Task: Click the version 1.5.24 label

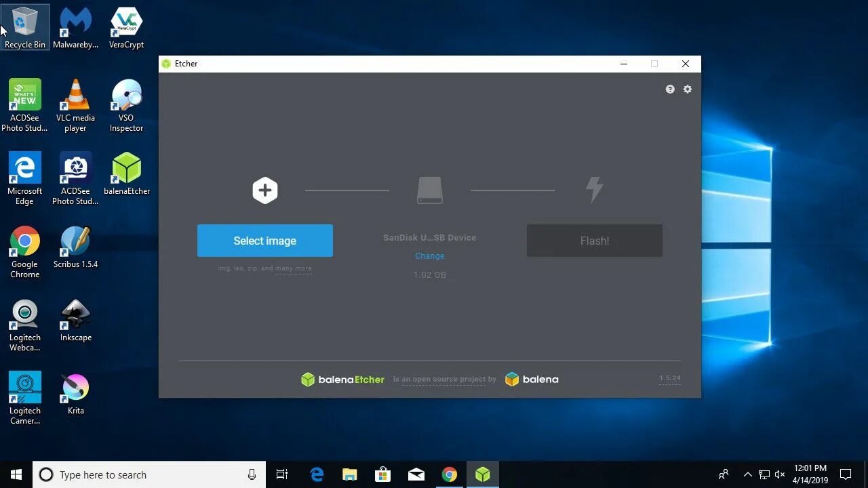Action: pos(669,378)
